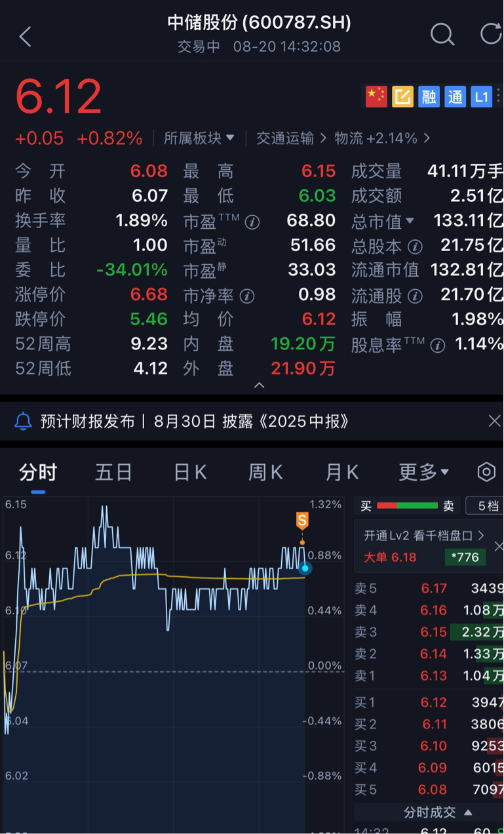The width and height of the screenshot is (504, 834).
Task: Select the 买5 row at 6.08
Action: tap(429, 789)
